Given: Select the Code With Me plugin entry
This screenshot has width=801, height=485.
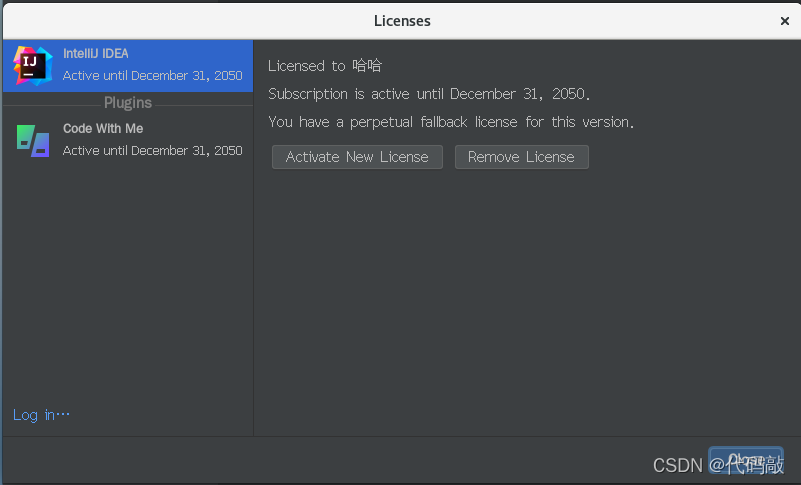Looking at the screenshot, I should coord(128,140).
